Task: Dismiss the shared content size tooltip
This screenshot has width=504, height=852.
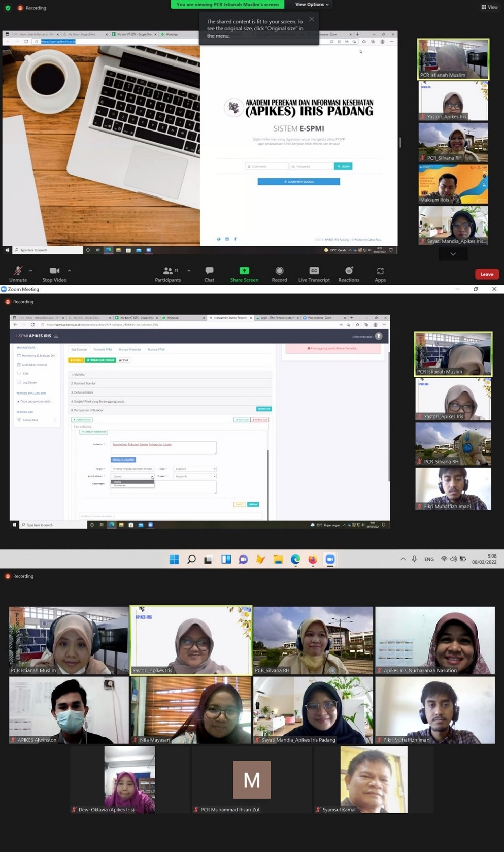Action: click(x=311, y=19)
